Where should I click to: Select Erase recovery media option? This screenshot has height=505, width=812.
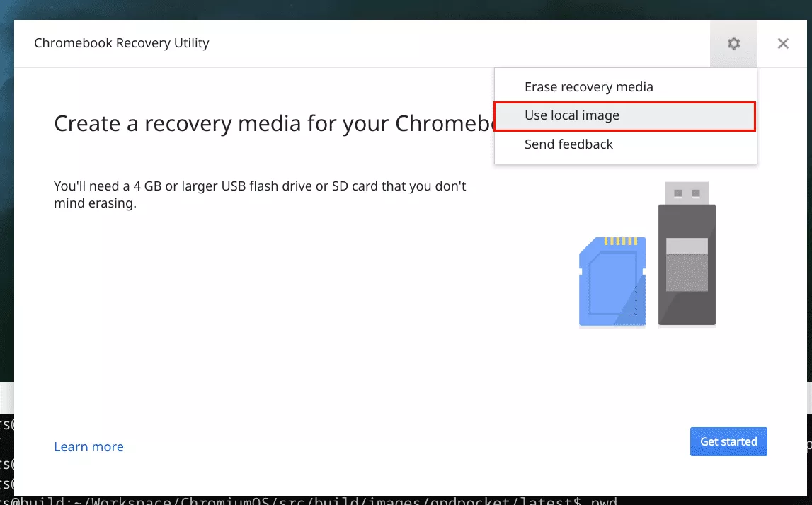588,87
